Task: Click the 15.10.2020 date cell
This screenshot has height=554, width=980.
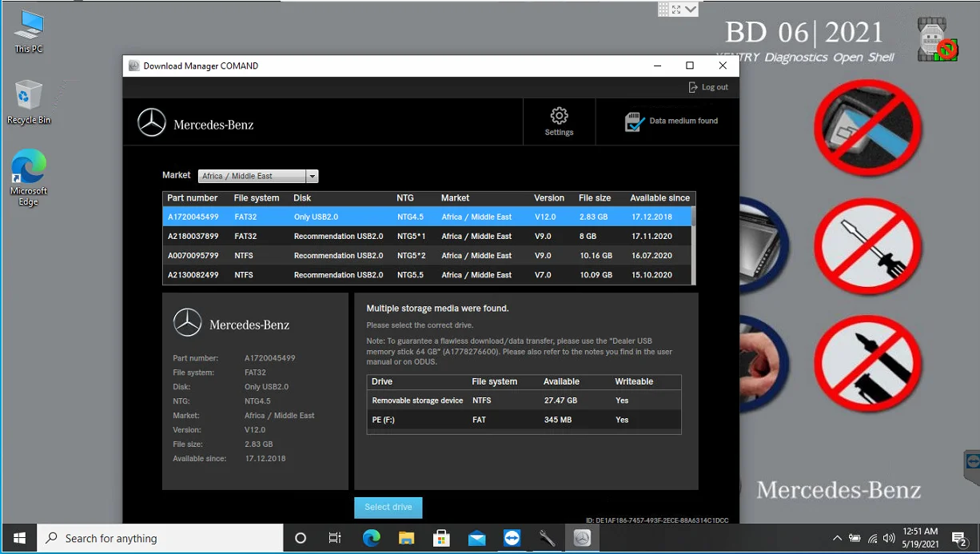Action: pyautogui.click(x=651, y=275)
